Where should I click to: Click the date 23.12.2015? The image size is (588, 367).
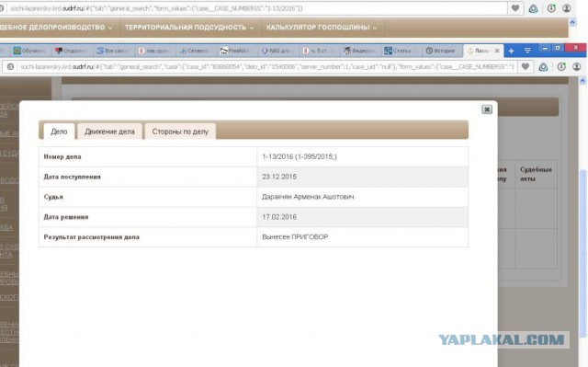pyautogui.click(x=279, y=177)
